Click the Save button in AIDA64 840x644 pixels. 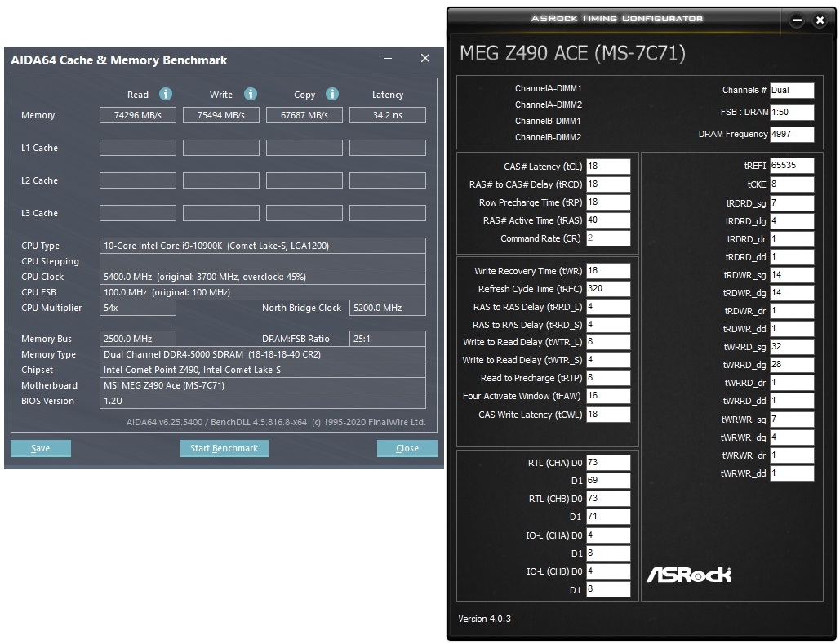(41, 448)
